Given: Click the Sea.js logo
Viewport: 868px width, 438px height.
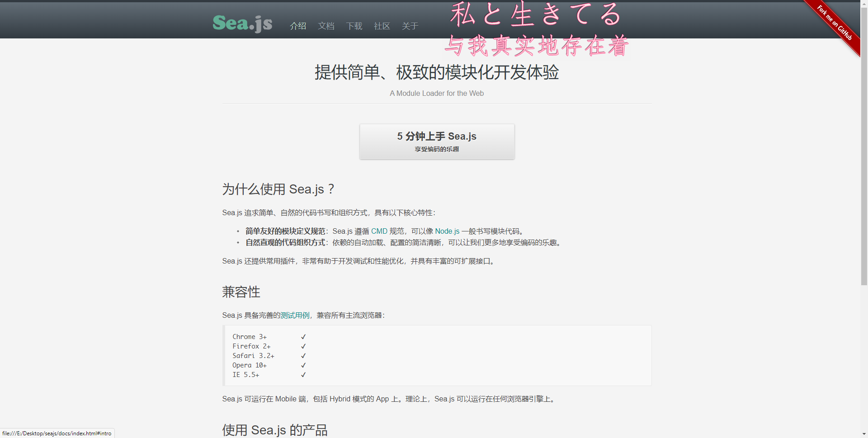Looking at the screenshot, I should (242, 23).
